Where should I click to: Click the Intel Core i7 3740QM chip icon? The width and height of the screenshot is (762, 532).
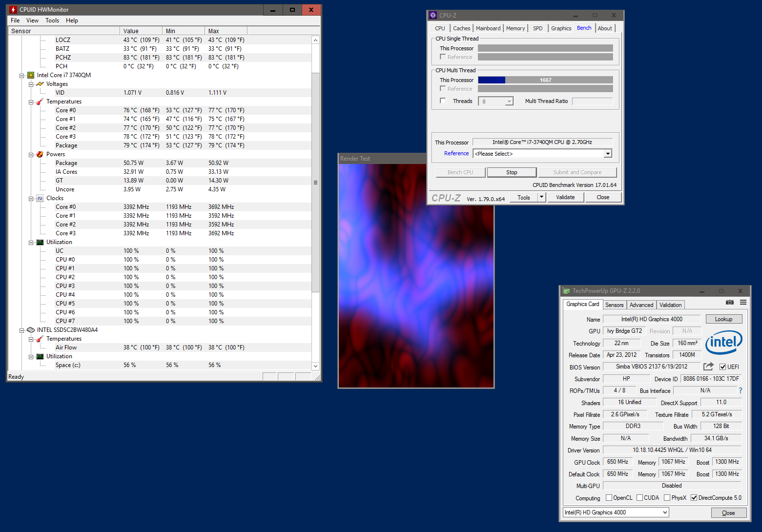(31, 75)
